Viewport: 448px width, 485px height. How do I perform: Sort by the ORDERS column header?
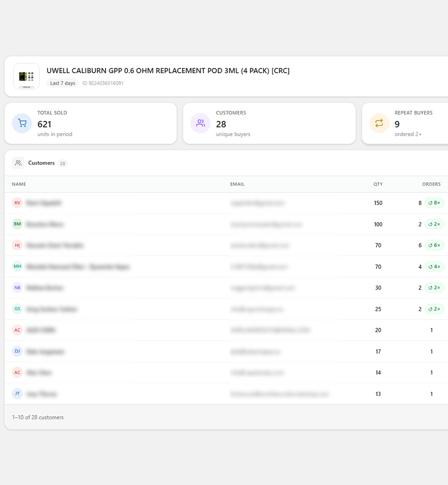coord(431,184)
